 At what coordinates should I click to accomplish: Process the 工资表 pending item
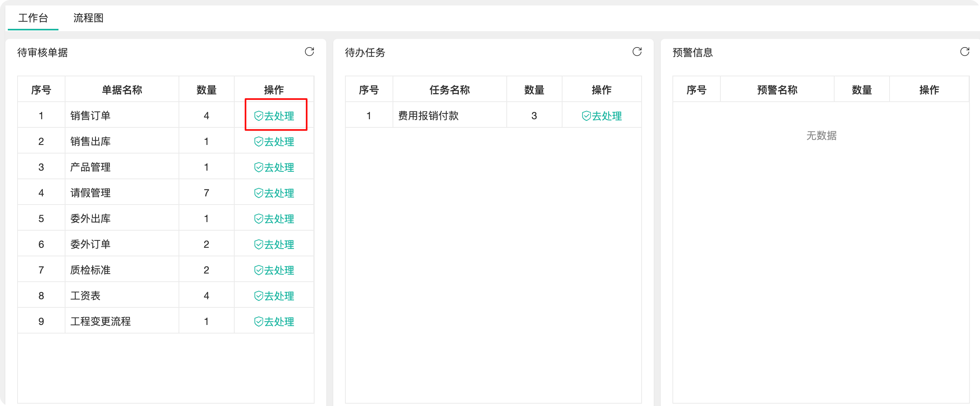click(x=274, y=296)
